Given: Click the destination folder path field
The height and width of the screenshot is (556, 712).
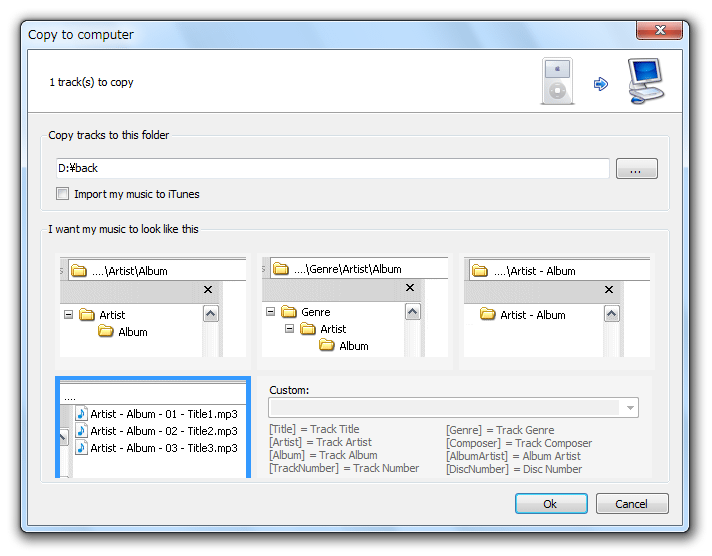Looking at the screenshot, I should point(332,169).
